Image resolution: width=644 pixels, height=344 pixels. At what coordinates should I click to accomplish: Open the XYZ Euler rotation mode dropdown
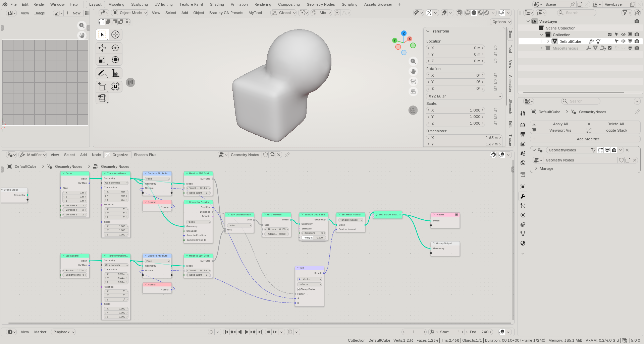[465, 96]
